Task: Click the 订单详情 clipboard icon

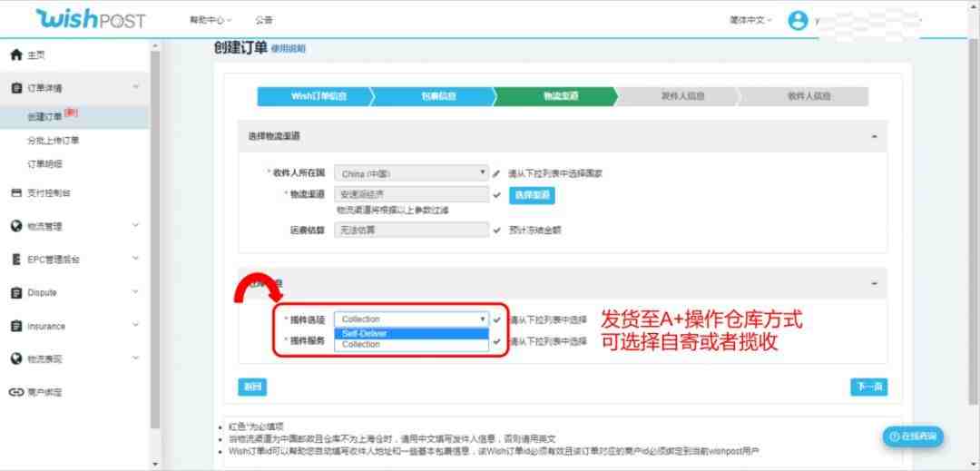Action: pyautogui.click(x=16, y=88)
